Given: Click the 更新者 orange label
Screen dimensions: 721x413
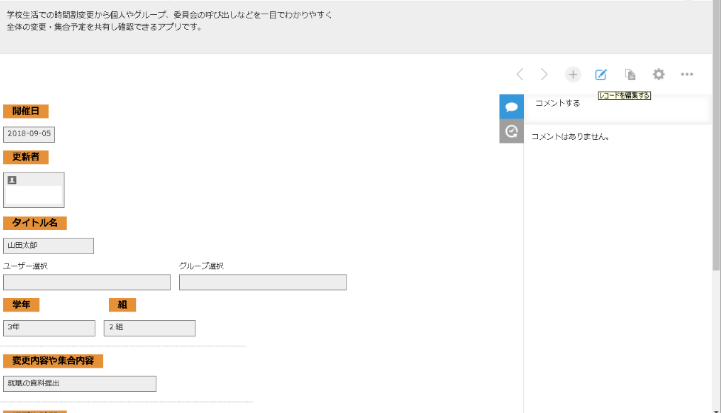Looking at the screenshot, I should [x=26, y=157].
